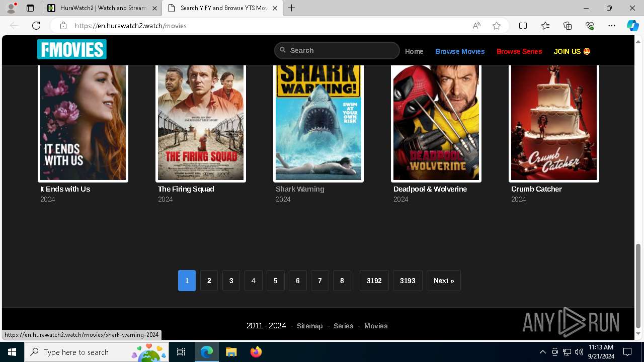Jump to last page 3193

click(x=408, y=281)
